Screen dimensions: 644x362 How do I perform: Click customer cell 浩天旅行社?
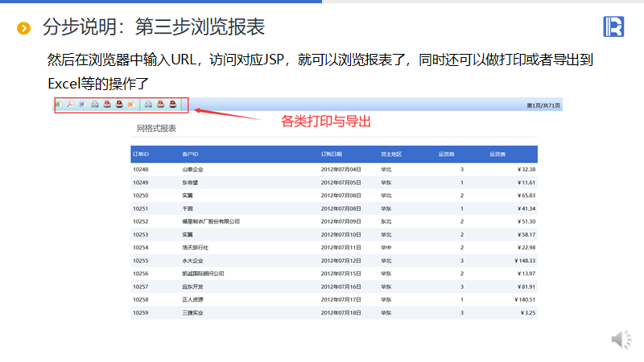tap(195, 248)
